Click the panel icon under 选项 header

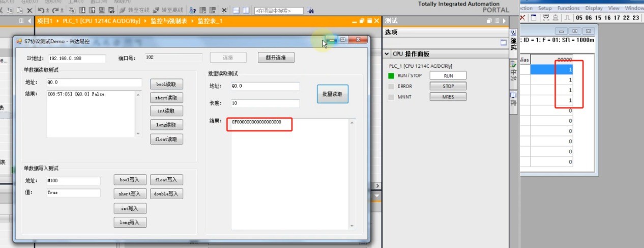point(503,43)
